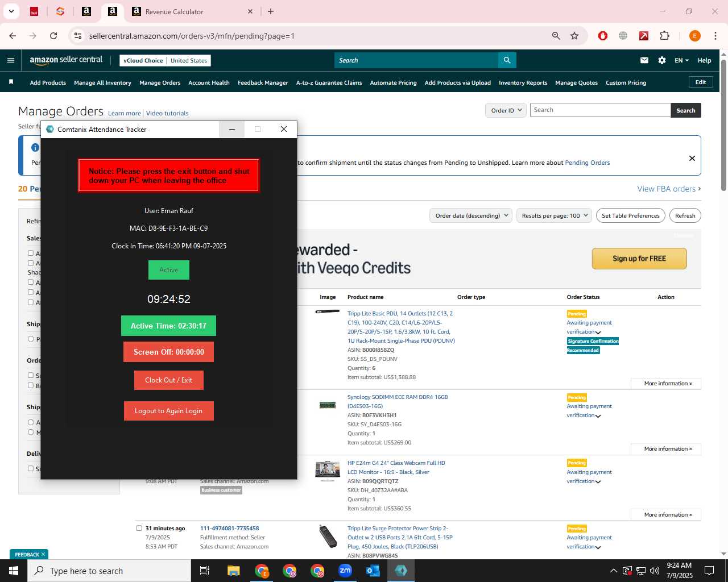
Task: Click the Windows Start button
Action: point(14,571)
